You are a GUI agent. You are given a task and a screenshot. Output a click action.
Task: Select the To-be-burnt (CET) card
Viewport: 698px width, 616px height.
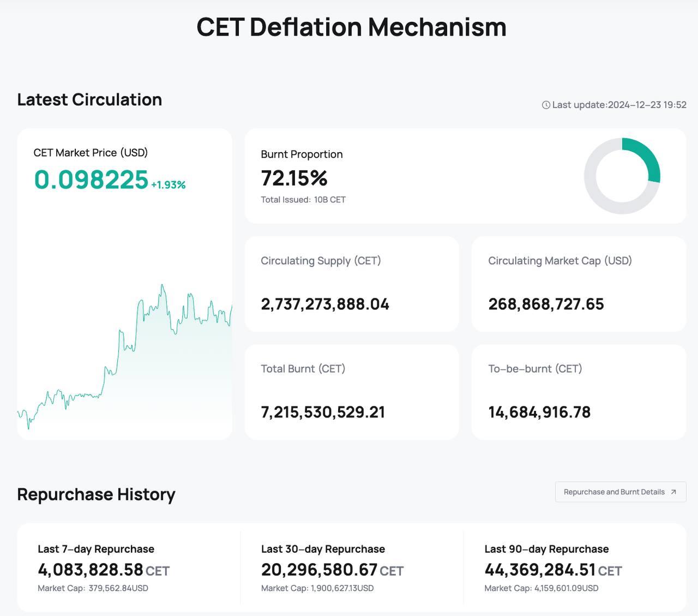pyautogui.click(x=579, y=392)
